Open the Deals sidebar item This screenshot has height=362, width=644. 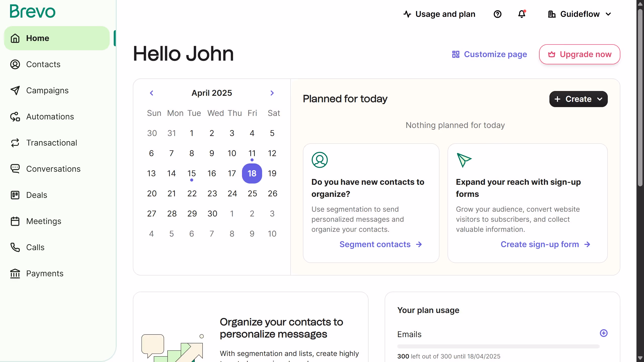(x=36, y=195)
